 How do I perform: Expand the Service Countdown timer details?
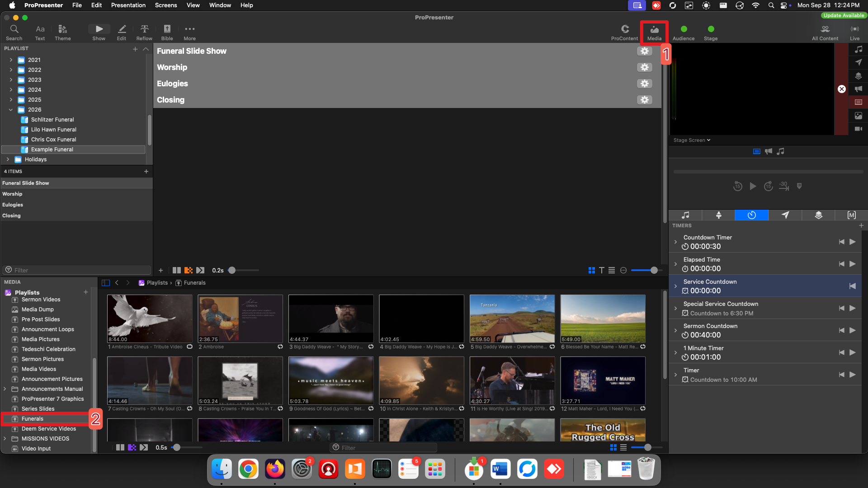tap(675, 286)
